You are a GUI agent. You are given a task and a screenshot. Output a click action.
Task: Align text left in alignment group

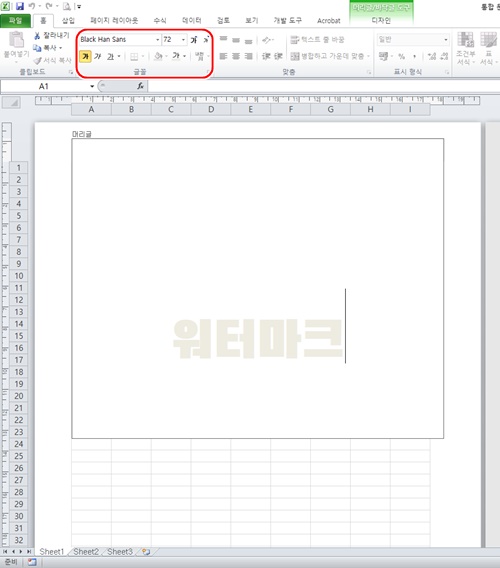224,56
